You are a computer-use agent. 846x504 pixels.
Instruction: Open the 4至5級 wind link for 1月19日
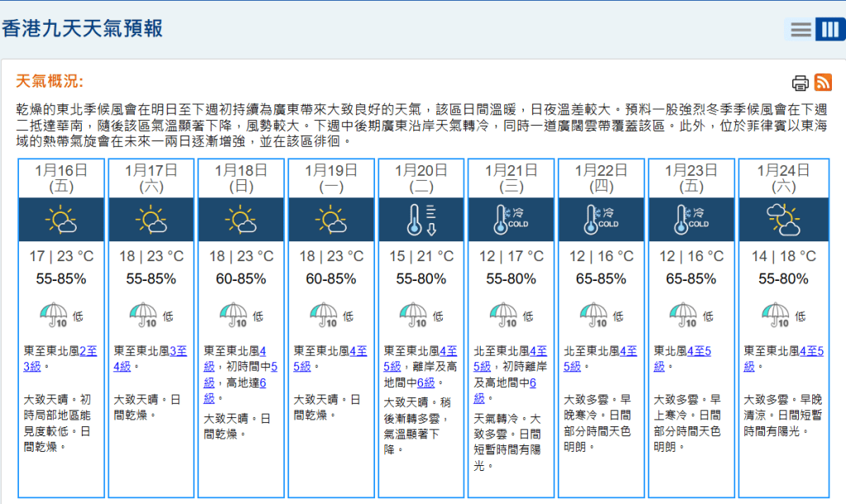click(359, 350)
